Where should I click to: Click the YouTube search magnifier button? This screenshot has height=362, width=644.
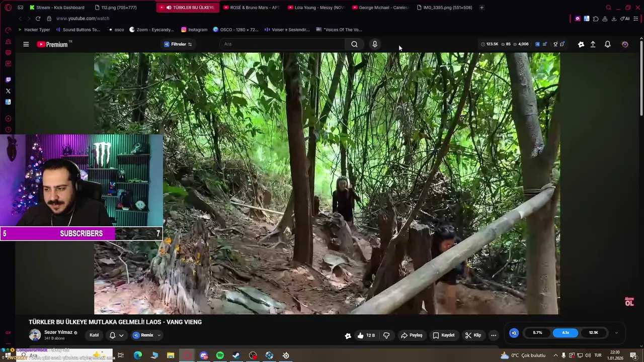(x=354, y=44)
